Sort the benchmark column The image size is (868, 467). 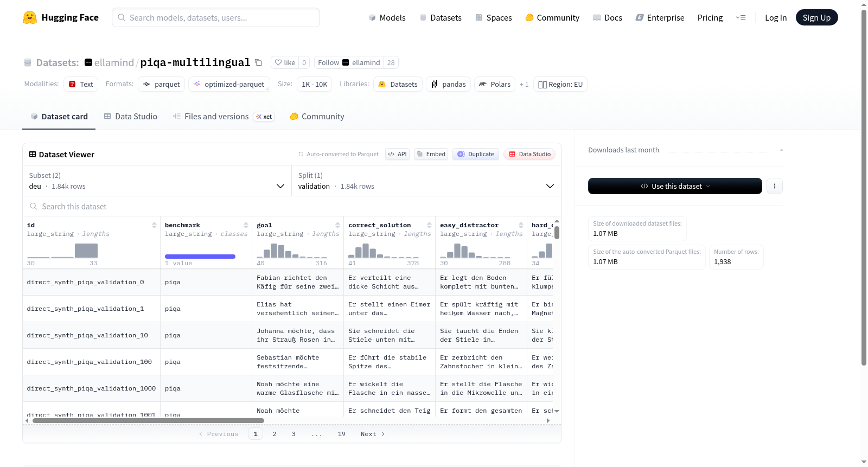246,225
